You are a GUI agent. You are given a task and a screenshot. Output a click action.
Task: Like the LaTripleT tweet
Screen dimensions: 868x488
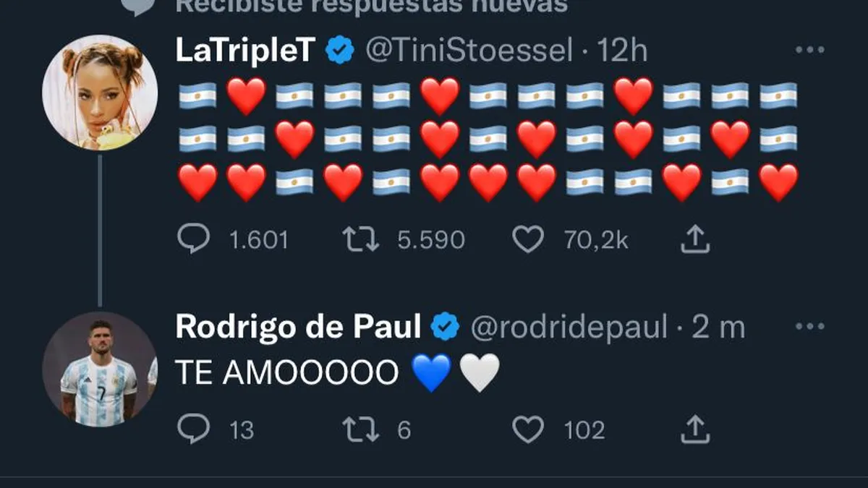[528, 239]
